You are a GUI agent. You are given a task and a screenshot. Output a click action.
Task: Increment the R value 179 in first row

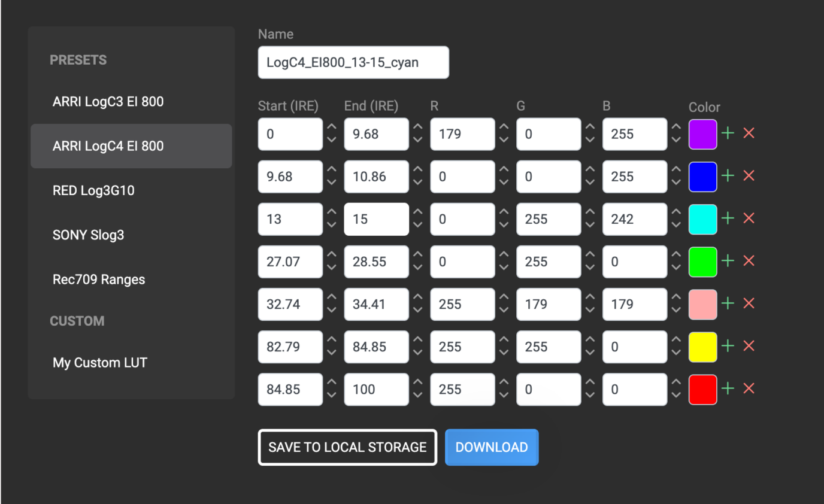pos(504,127)
